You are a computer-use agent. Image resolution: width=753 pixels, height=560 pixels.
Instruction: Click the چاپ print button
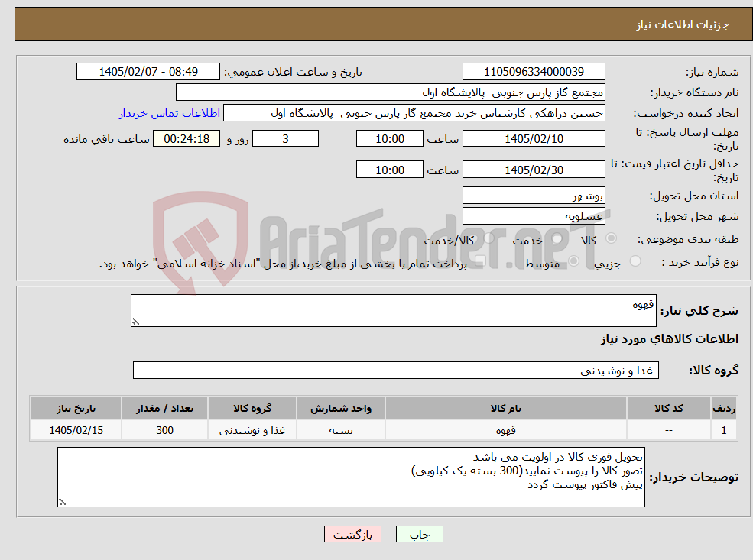[x=419, y=534]
